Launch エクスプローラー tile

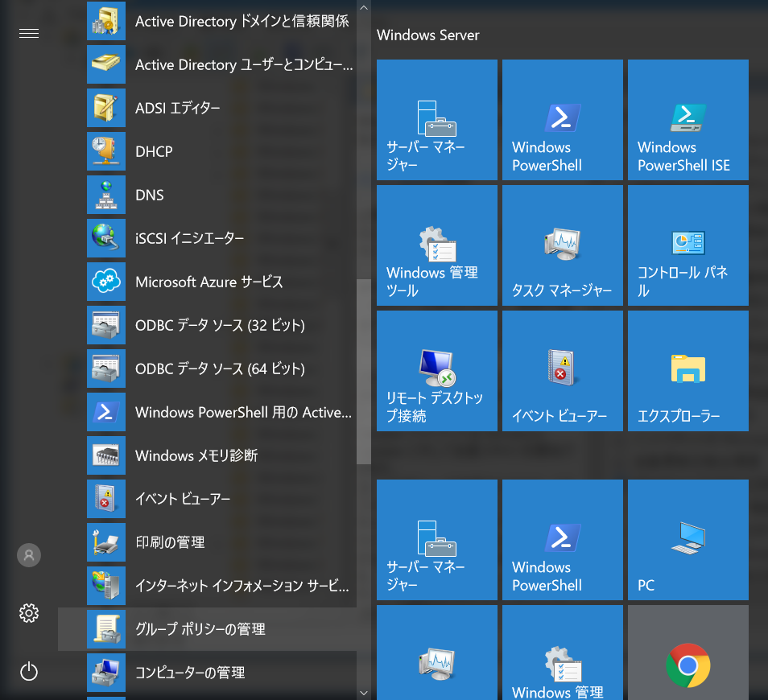[x=687, y=370]
